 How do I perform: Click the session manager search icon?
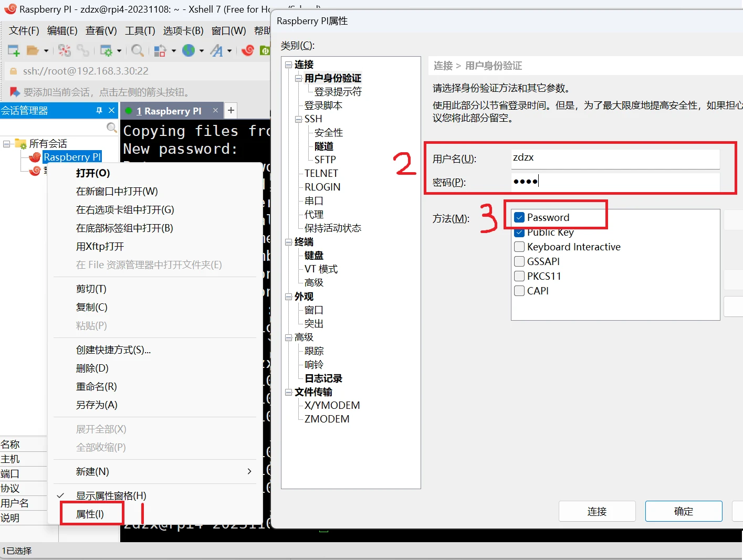[111, 128]
